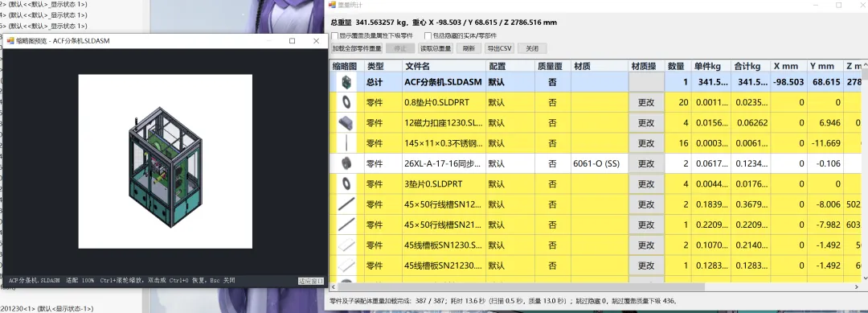Screen dimensions: 868x313
Task: Click 更改 for the 0.8垫片0.SLDPRT row
Action: click(x=646, y=102)
